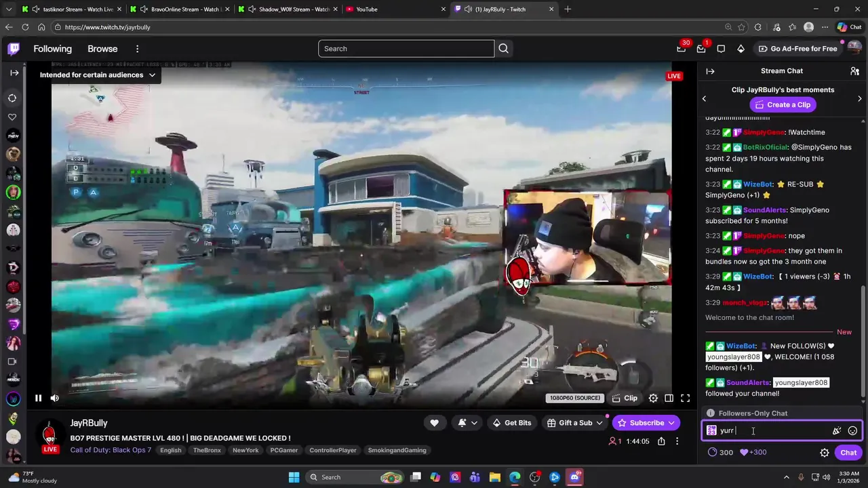Focus the Twitch search field

coord(406,49)
